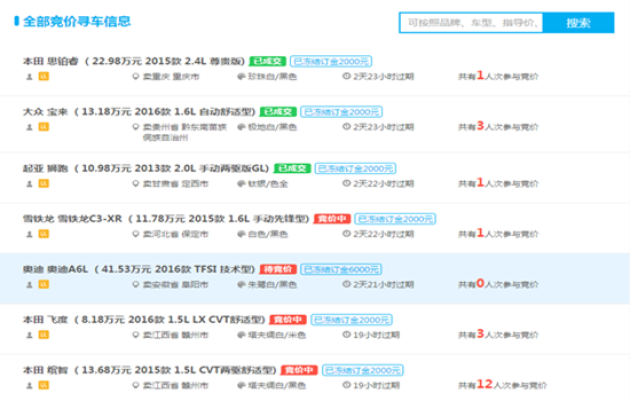
Task: Click the orange badge icon under 大众 宝来
Action: tap(43, 127)
